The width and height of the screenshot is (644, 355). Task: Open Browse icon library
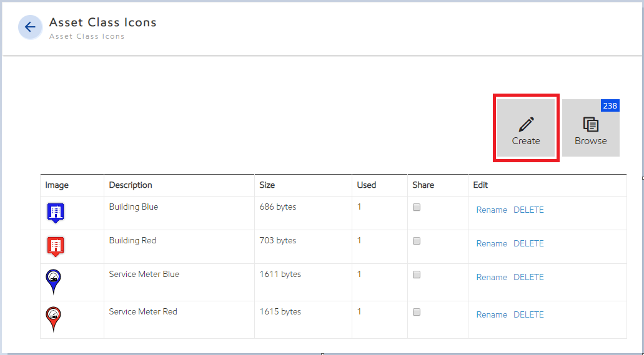(590, 129)
